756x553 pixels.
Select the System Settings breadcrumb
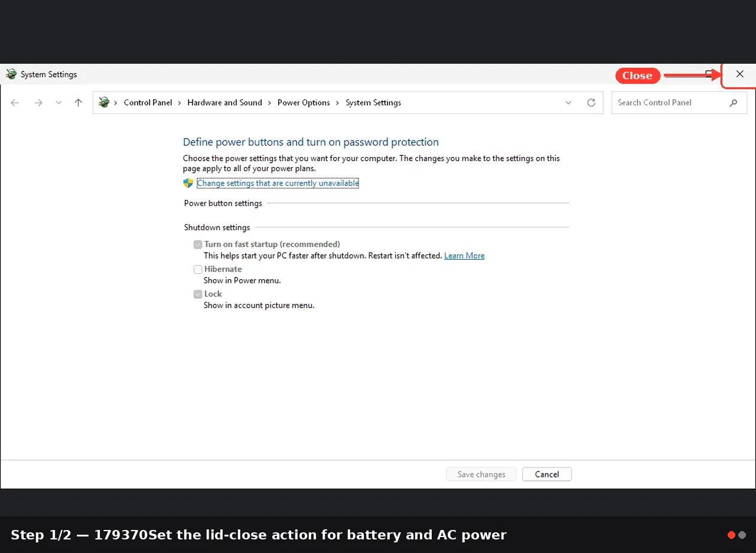click(x=373, y=103)
